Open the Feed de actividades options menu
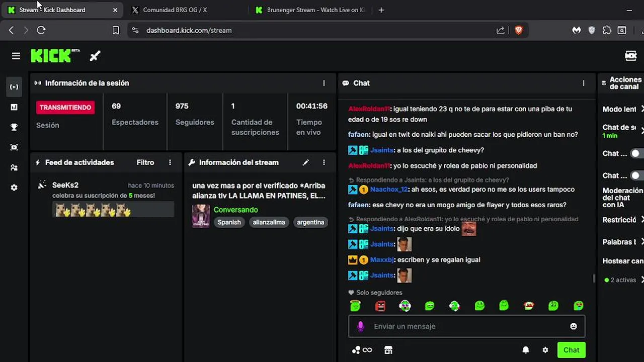The height and width of the screenshot is (362, 644). click(170, 162)
